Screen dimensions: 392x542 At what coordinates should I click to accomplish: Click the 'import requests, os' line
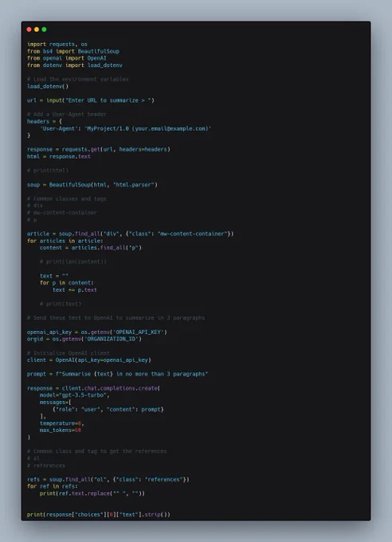click(x=57, y=45)
